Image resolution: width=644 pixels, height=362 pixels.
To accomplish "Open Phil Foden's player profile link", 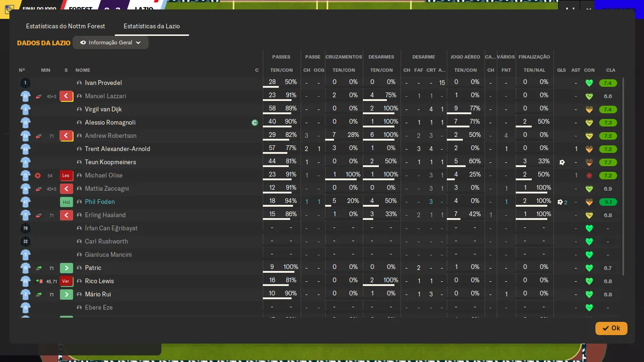I will pos(100,202).
